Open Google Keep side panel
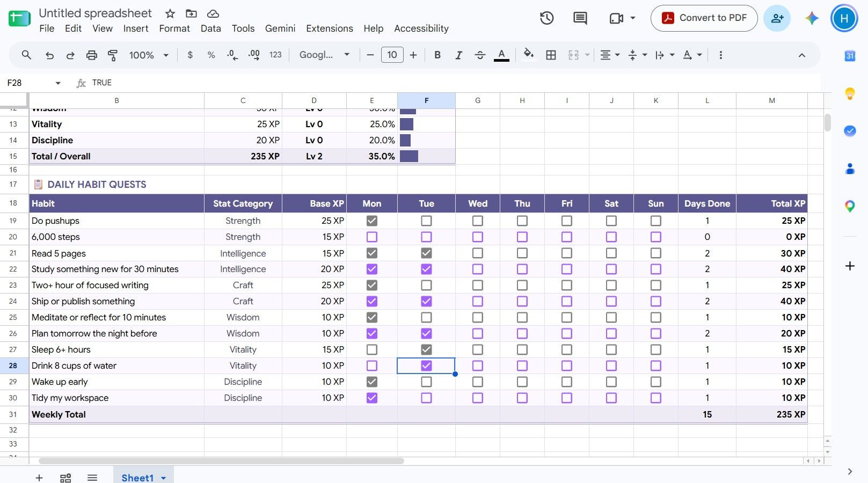868x483 pixels. tap(850, 93)
